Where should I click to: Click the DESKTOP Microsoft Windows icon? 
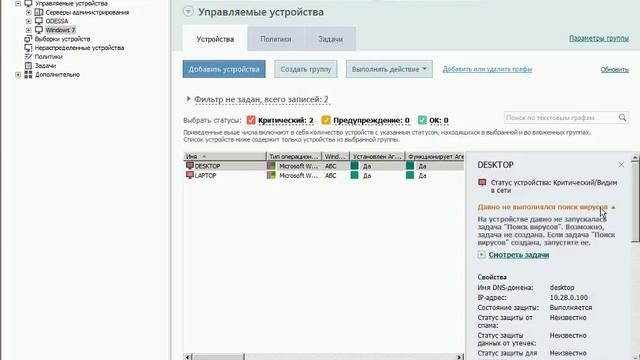click(271, 166)
